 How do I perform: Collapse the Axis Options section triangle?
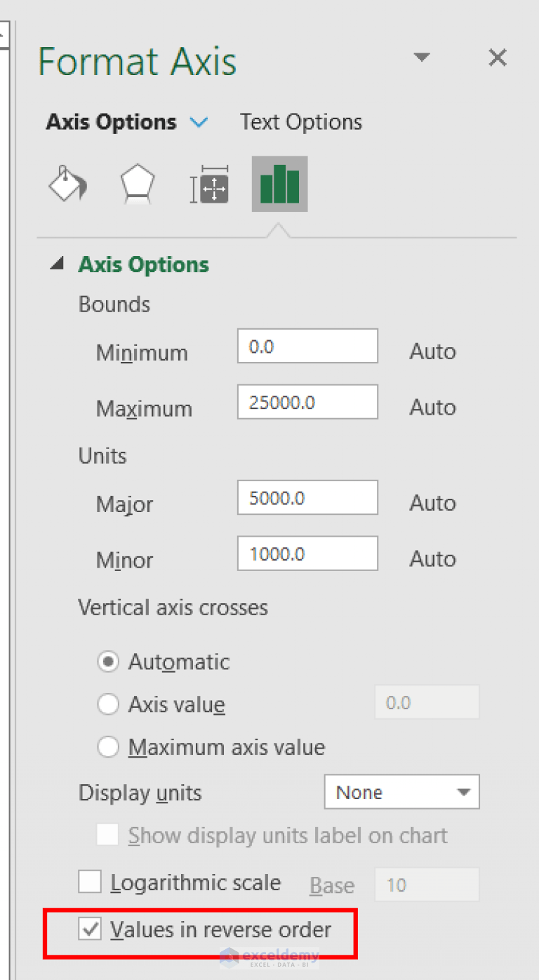pos(59,264)
